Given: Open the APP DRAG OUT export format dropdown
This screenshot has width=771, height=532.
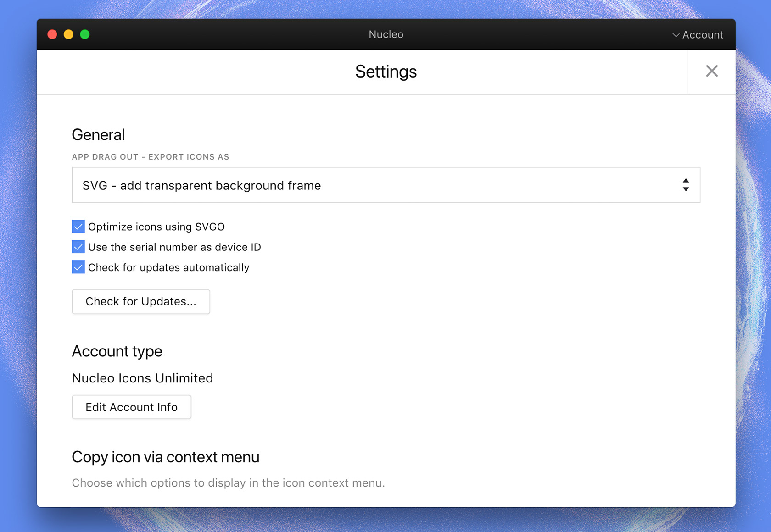Looking at the screenshot, I should (x=385, y=185).
